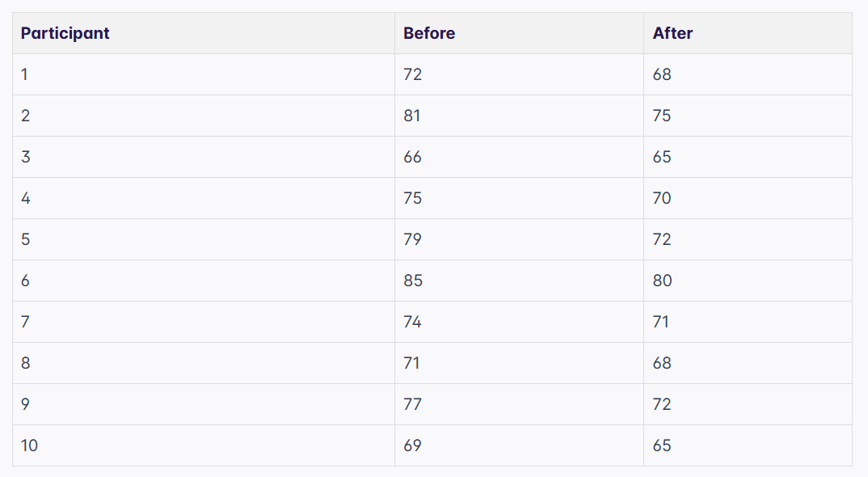This screenshot has width=868, height=477.
Task: Select Before value 74 for participant 7
Action: [413, 322]
